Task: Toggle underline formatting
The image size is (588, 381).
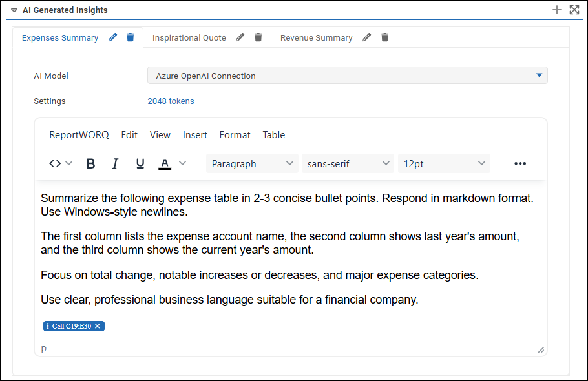Action: click(140, 164)
